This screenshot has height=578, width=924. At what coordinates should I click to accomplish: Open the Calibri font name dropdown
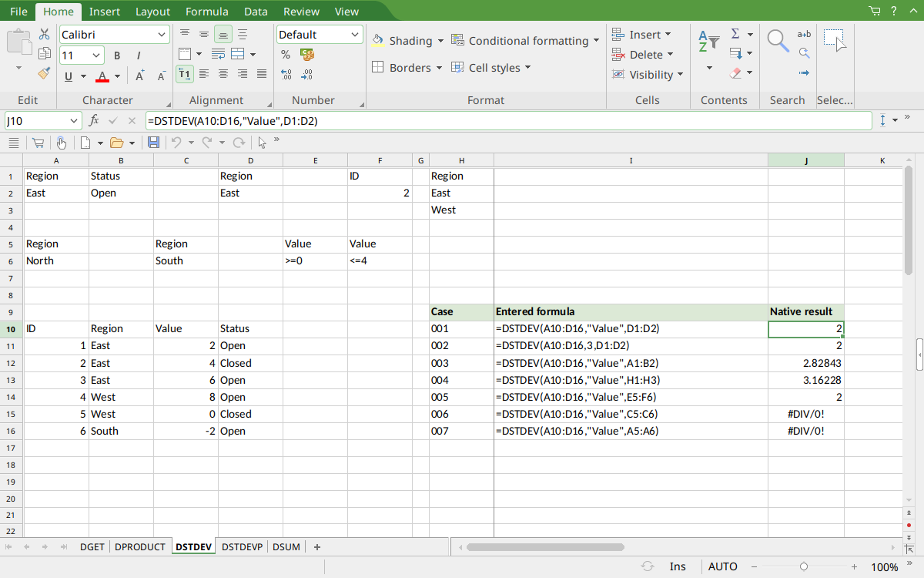point(162,35)
